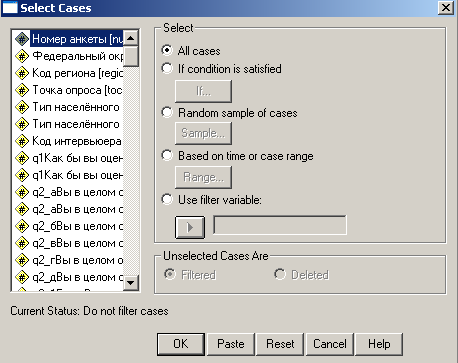Click the Точка опроса variable icon
The image size is (458, 363).
click(22, 90)
